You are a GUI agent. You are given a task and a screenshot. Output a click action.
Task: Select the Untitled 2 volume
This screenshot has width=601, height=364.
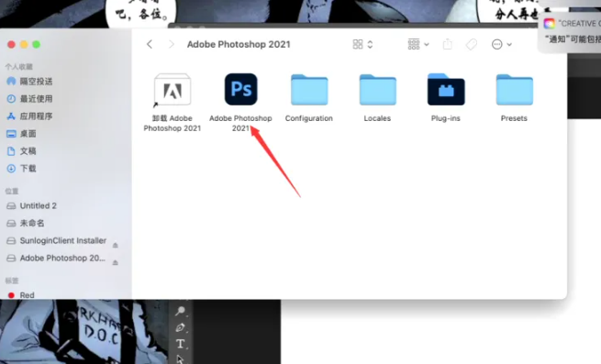click(x=32, y=205)
